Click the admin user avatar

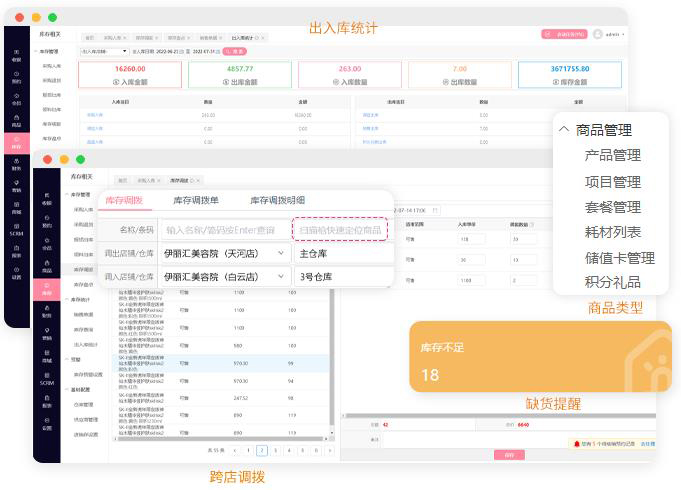pos(598,34)
